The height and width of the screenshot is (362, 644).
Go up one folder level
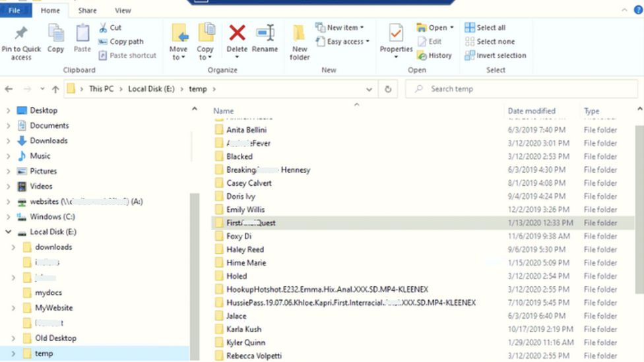55,89
